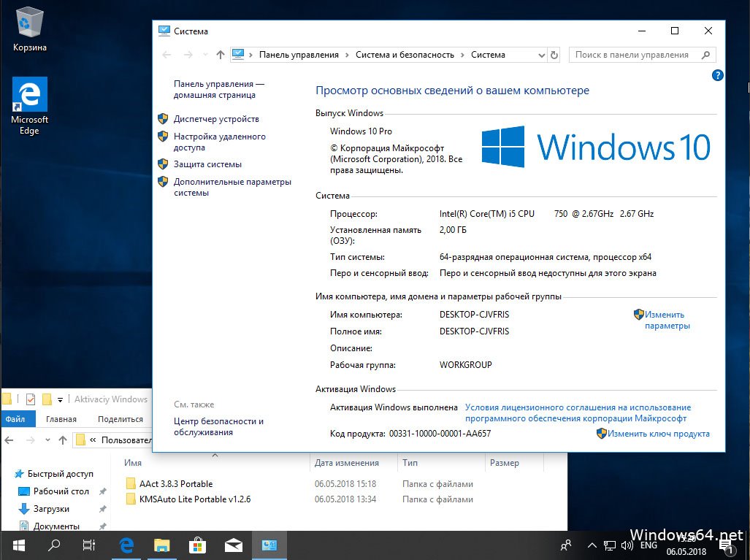Click the Properties icon in Explorer quick toolbar
Image resolution: width=750 pixels, height=560 pixels.
click(31, 399)
